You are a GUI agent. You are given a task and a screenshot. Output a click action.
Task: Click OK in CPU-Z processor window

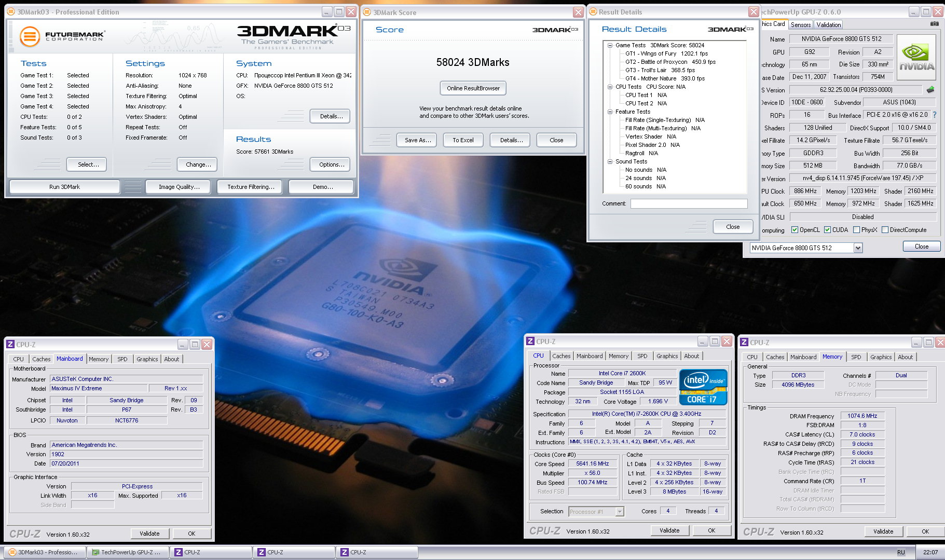(711, 530)
